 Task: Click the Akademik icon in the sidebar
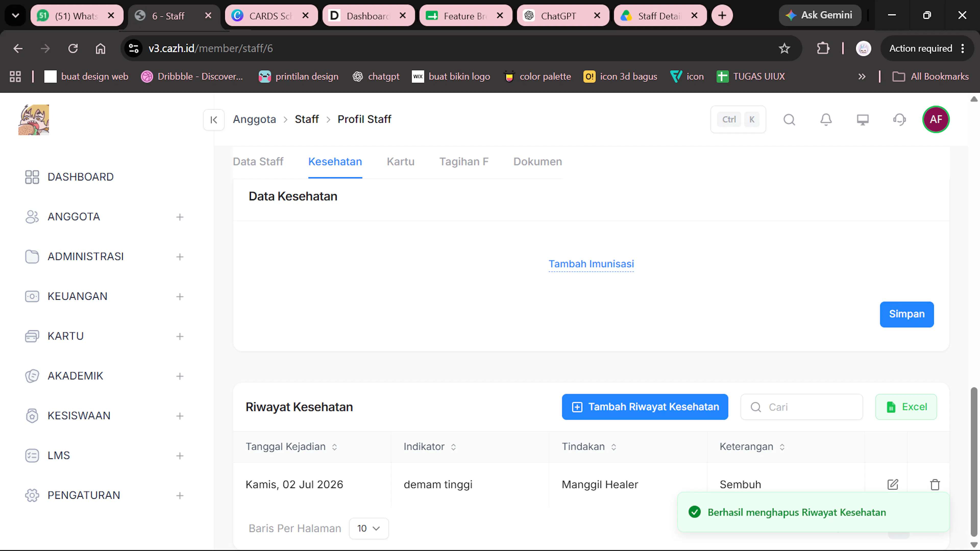pyautogui.click(x=32, y=376)
